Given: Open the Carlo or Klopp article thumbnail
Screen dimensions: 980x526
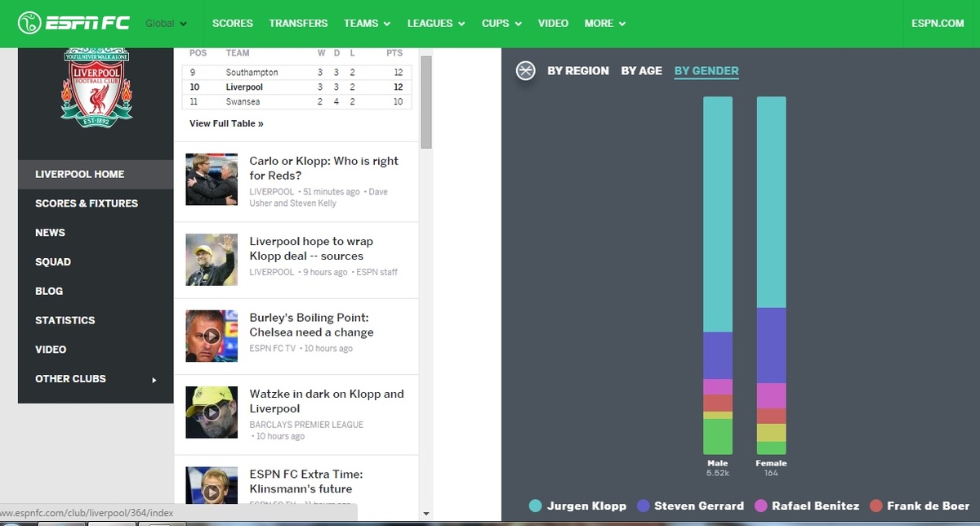Looking at the screenshot, I should 212,179.
